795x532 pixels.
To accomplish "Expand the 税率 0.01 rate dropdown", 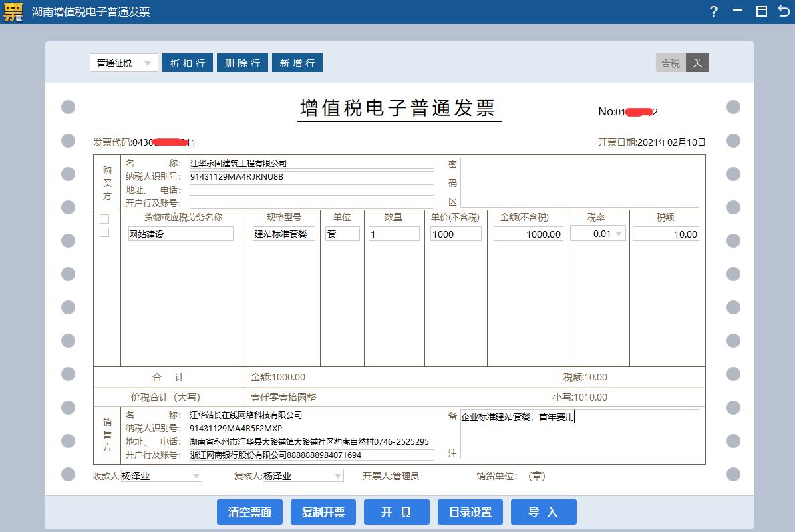I will [619, 234].
